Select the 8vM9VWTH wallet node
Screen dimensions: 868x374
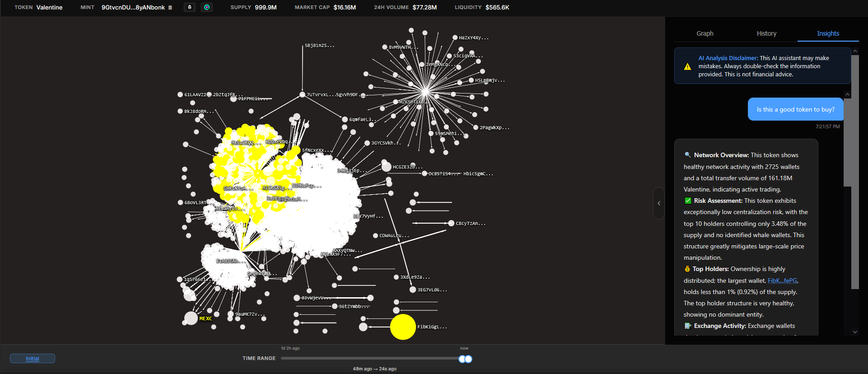tap(385, 47)
